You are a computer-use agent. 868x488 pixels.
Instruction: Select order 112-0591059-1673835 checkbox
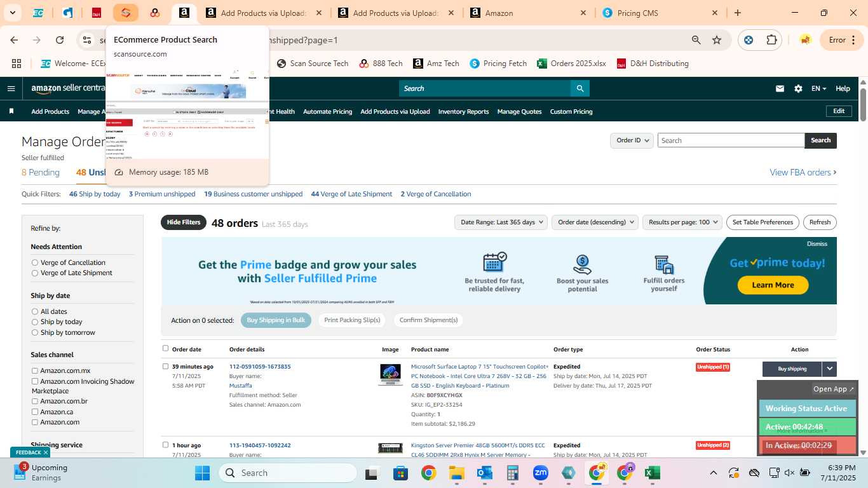[166, 366]
